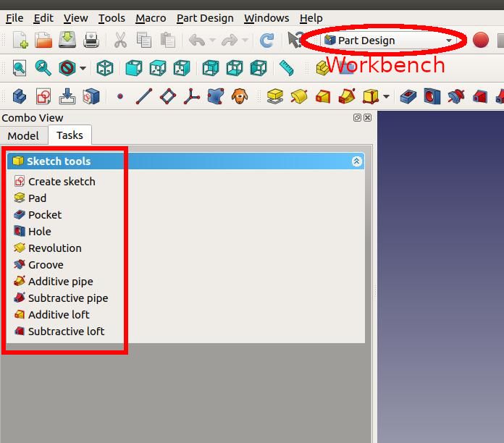This screenshot has width=504, height=443.
Task: Fit all content on screen
Action: click(x=20, y=68)
